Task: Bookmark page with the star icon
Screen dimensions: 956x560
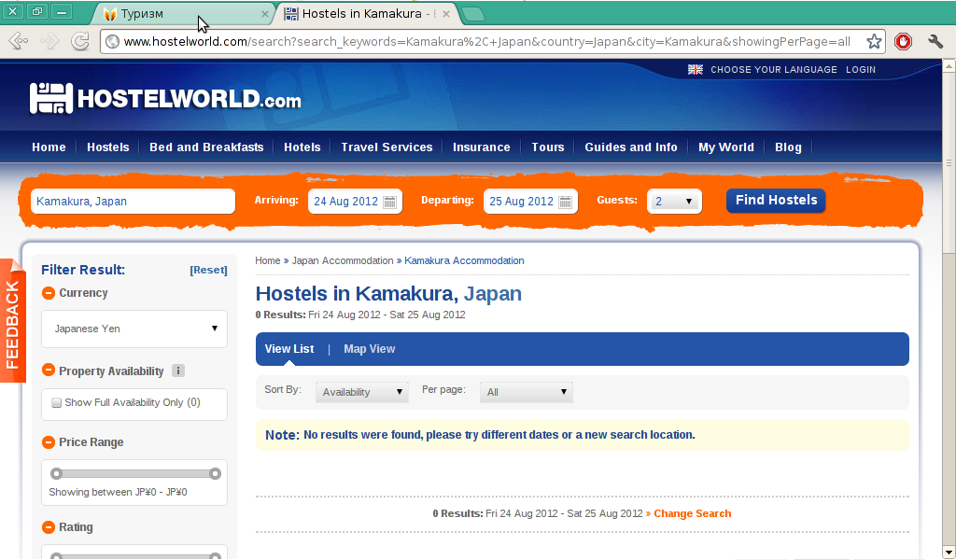Action: 874,41
